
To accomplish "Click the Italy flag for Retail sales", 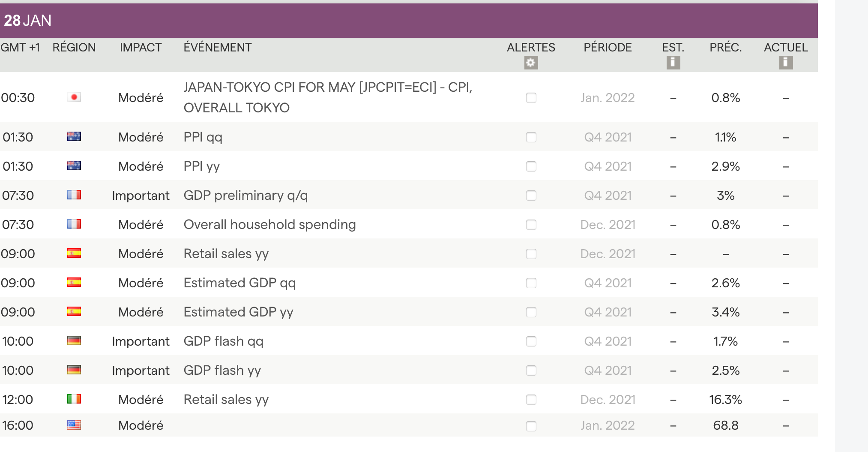I will 74,399.
